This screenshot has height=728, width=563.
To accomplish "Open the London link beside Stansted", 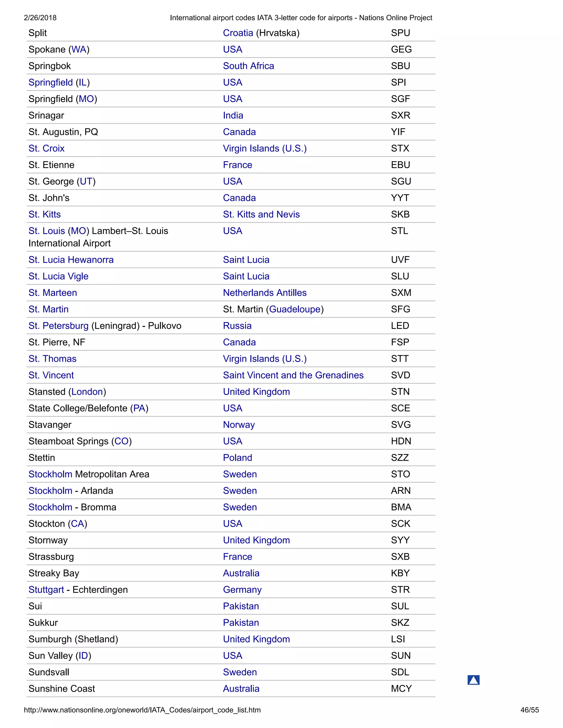I will 87,392.
